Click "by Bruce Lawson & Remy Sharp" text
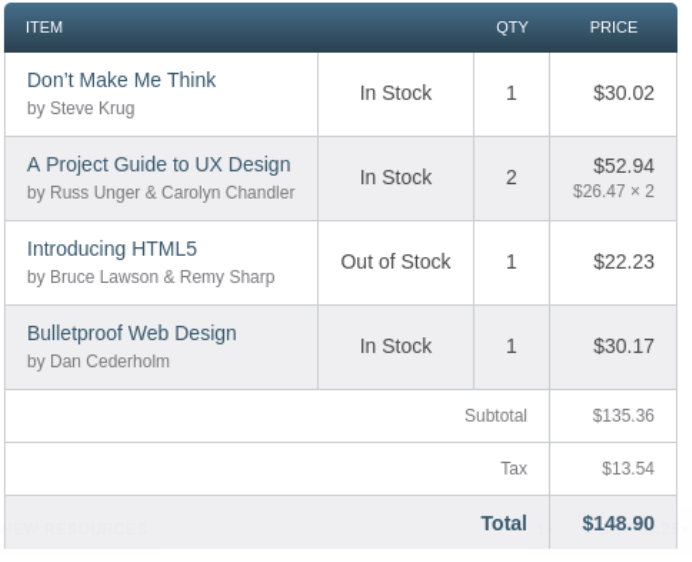692x562 pixels. tap(150, 277)
